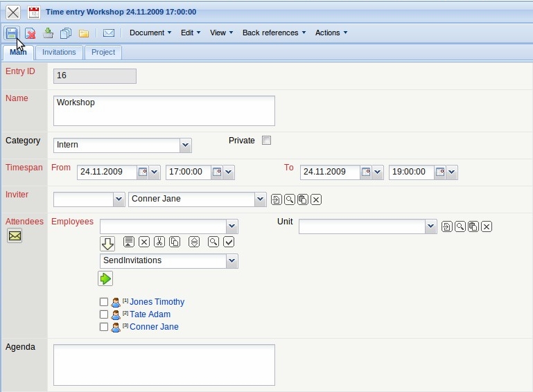This screenshot has width=533, height=392.
Task: Open the Actions menu
Action: [x=331, y=33]
